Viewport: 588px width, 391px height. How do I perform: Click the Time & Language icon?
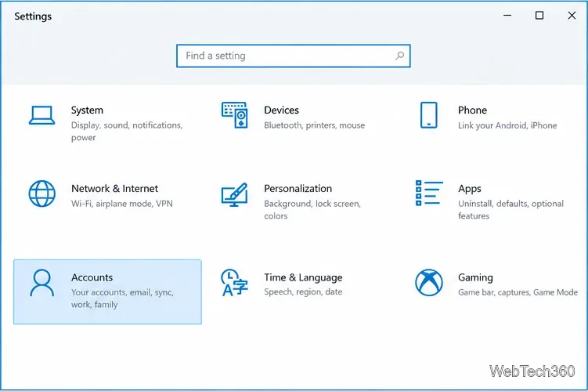(x=234, y=283)
